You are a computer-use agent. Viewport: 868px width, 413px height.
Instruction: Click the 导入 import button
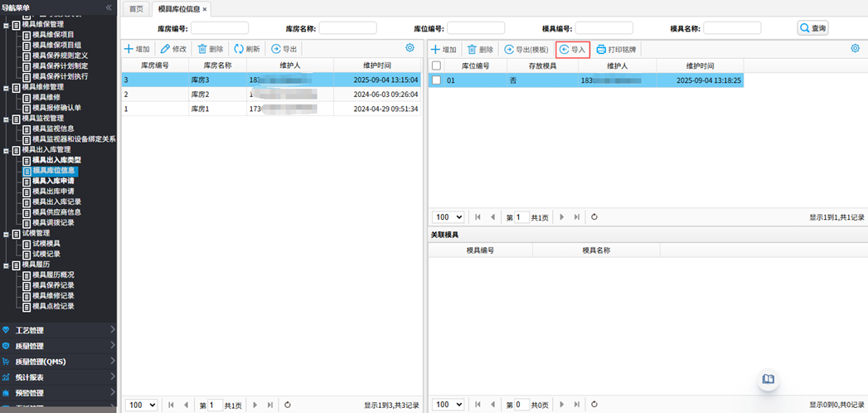tap(572, 50)
